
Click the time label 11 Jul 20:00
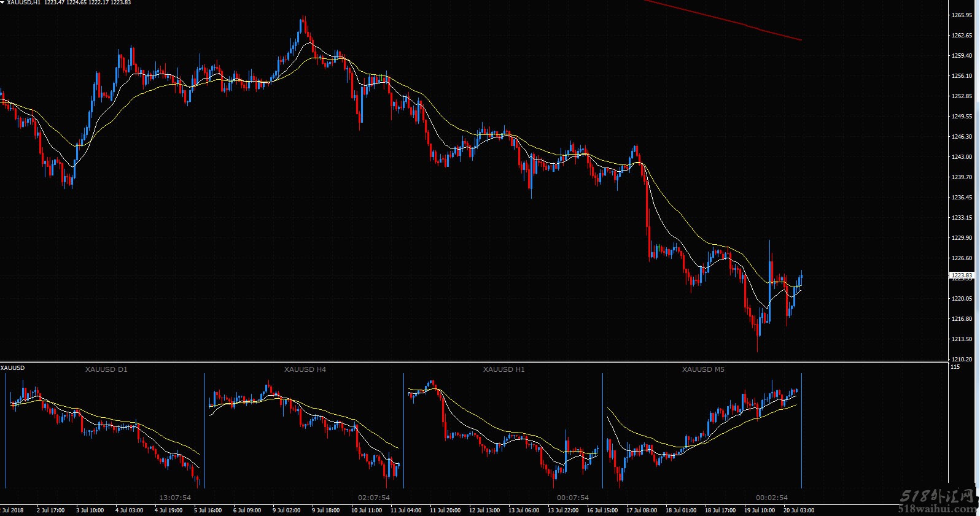pyautogui.click(x=445, y=510)
